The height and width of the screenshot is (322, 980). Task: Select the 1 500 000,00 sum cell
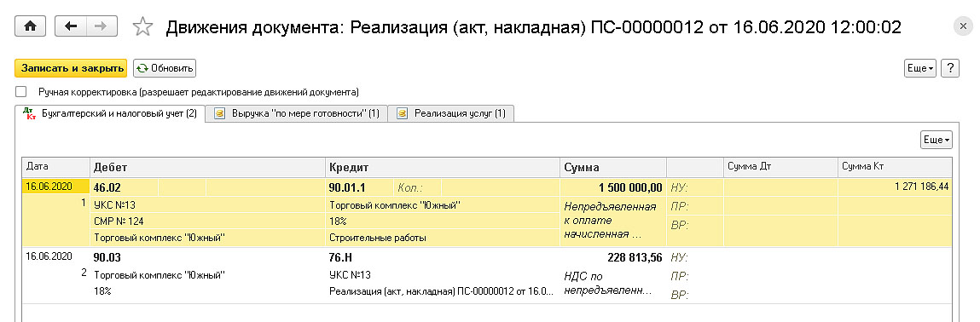coord(612,187)
